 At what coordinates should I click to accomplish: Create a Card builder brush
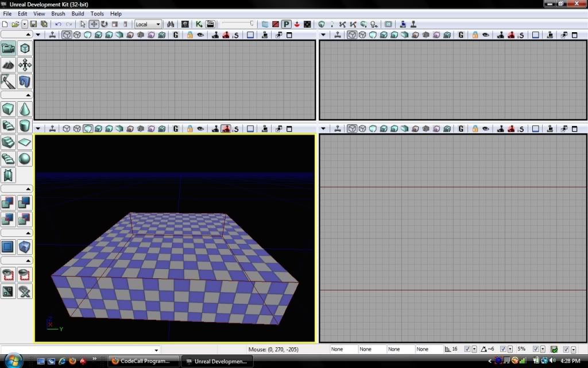(x=8, y=175)
